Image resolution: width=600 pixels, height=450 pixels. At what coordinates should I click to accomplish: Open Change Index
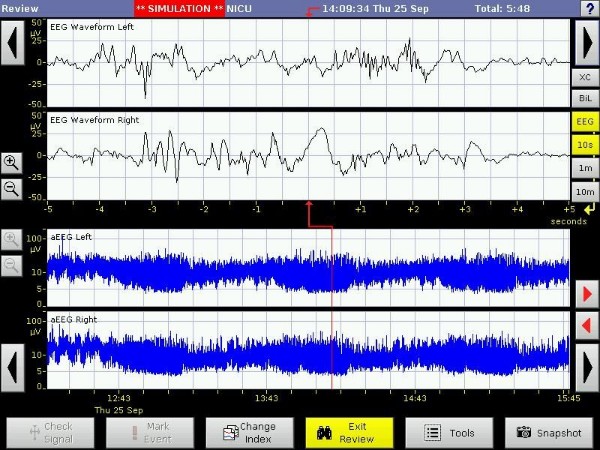(x=249, y=433)
